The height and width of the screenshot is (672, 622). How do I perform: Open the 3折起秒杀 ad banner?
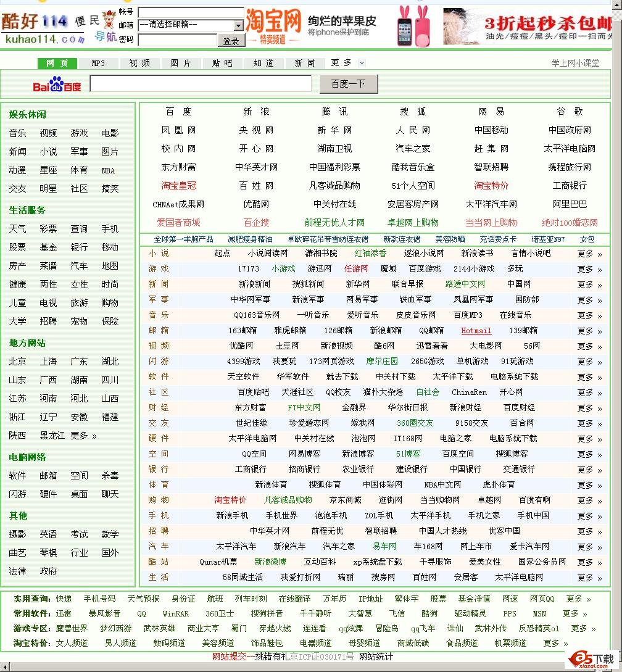coord(527,26)
